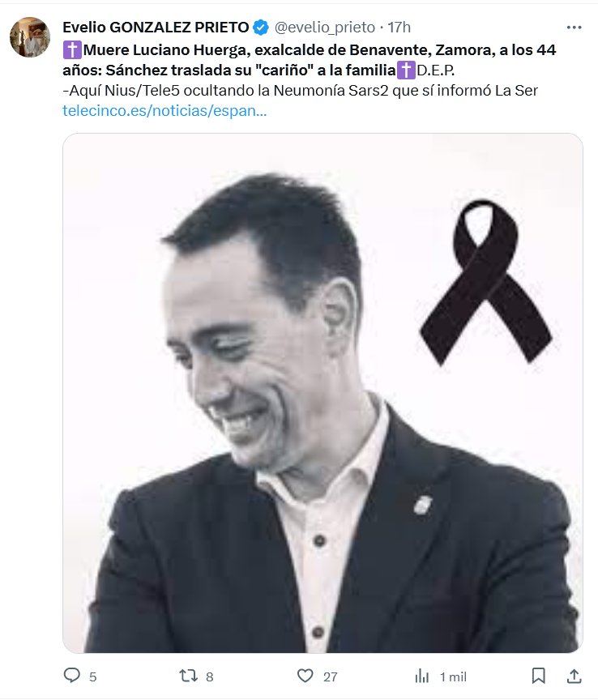Image resolution: width=598 pixels, height=700 pixels.
Task: Click the 17h timestamp
Action: 399,28
